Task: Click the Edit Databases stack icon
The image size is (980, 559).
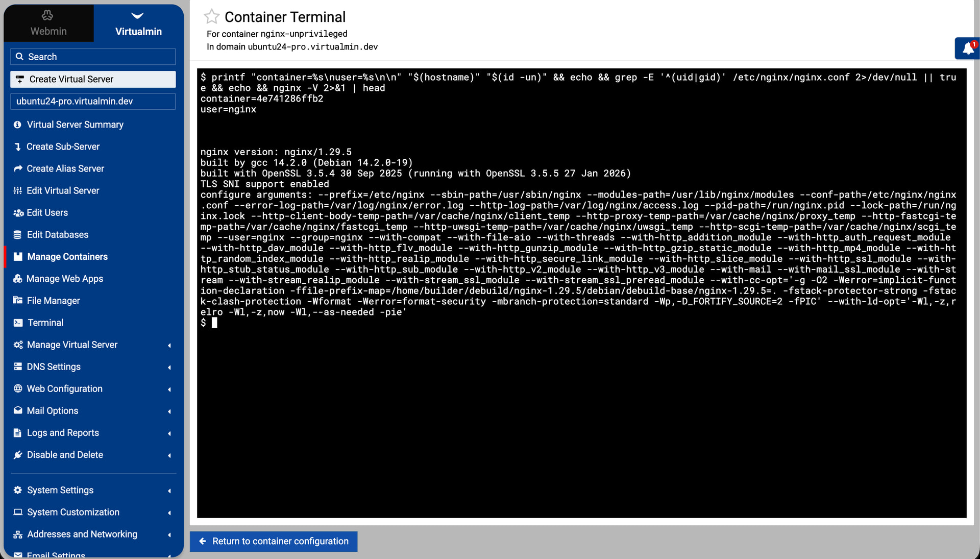Action: [18, 235]
